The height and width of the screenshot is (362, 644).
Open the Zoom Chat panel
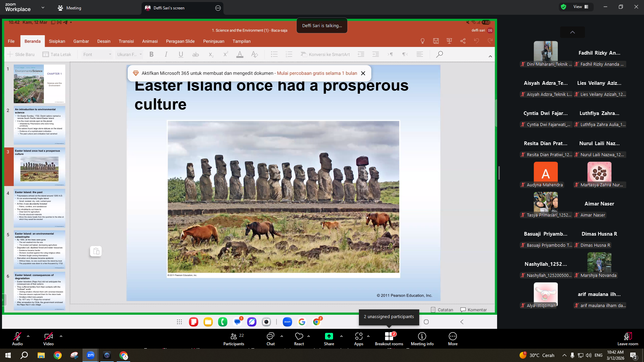[x=270, y=339]
